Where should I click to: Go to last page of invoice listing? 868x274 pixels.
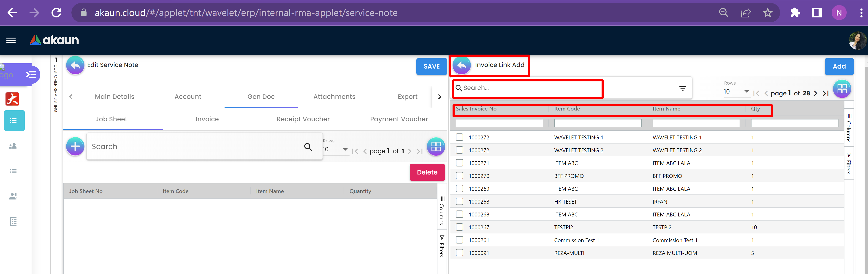(x=825, y=94)
